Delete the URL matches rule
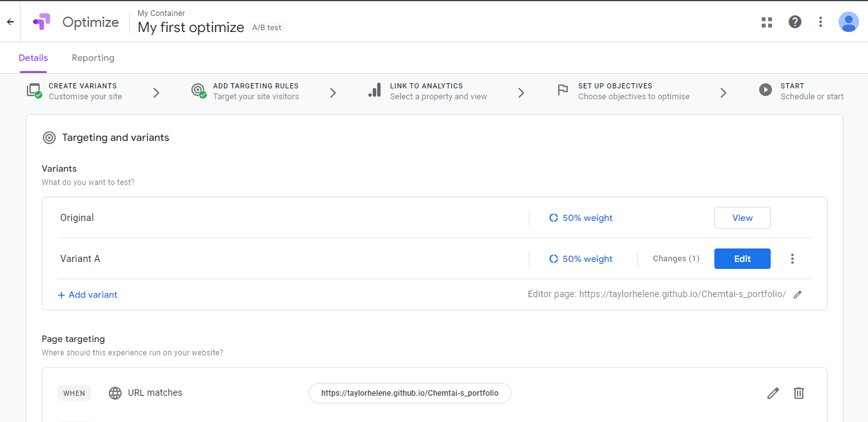The height and width of the screenshot is (422, 868). [x=799, y=393]
